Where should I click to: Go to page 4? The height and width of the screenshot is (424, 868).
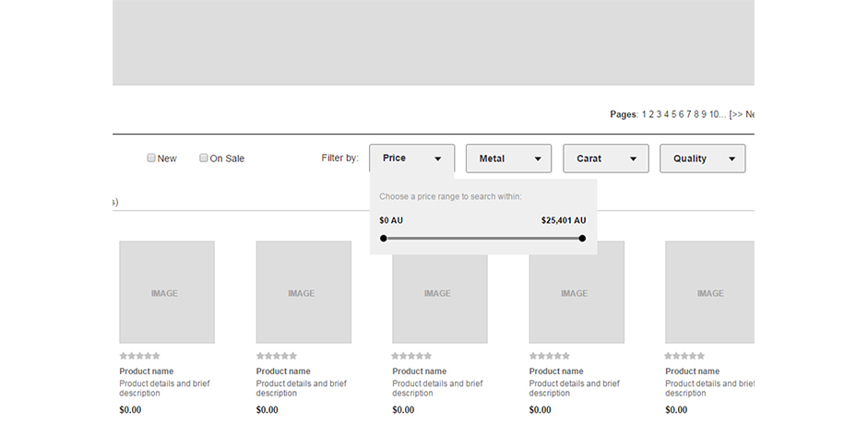(x=667, y=114)
